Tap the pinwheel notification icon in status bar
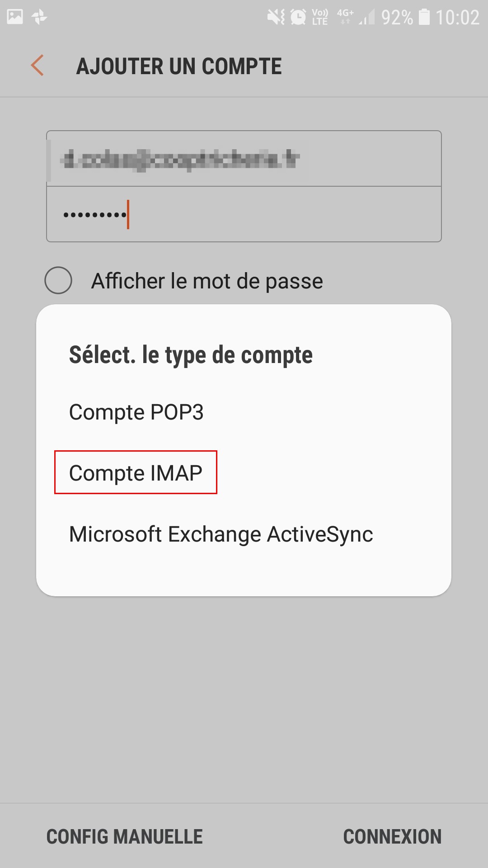The height and width of the screenshot is (868, 488). coord(39,17)
